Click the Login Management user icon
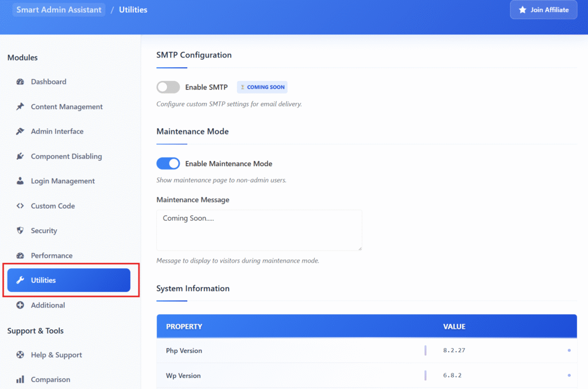The height and width of the screenshot is (389, 588). pyautogui.click(x=20, y=181)
